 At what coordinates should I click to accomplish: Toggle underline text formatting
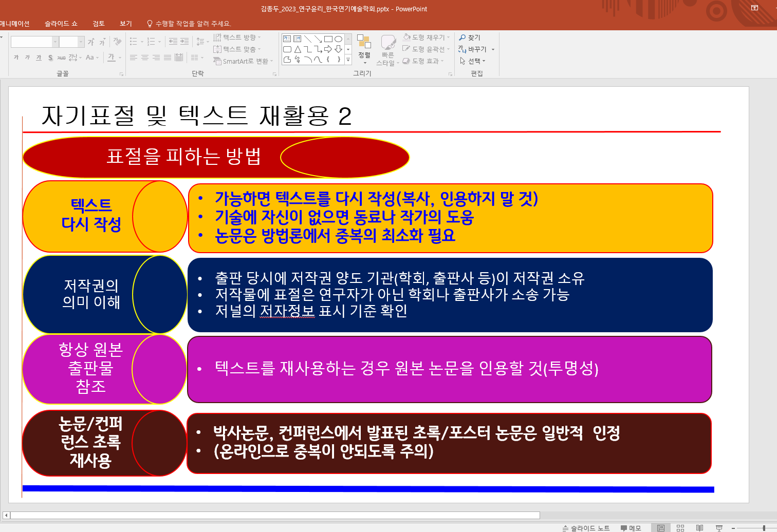pyautogui.click(x=39, y=58)
